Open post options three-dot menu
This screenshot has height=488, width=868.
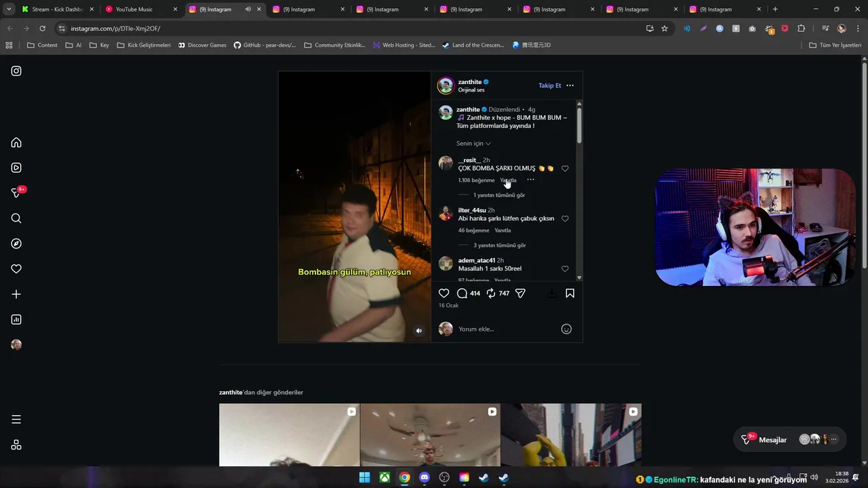pos(570,85)
